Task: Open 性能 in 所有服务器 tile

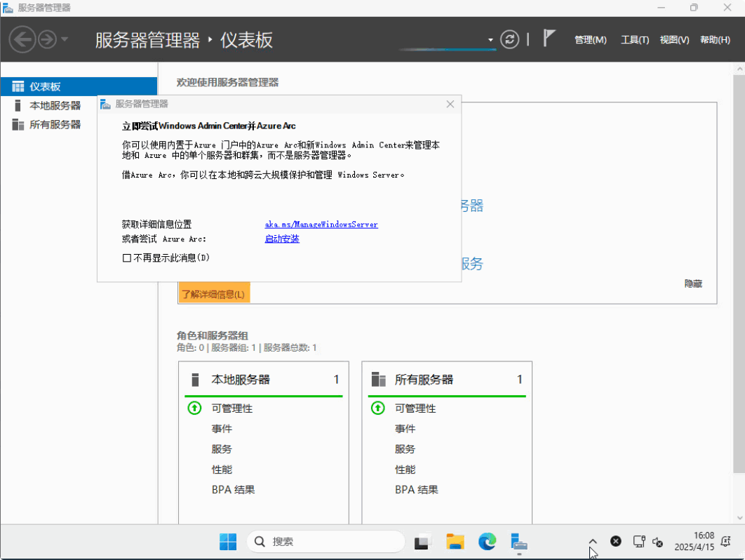Action: 405,469
